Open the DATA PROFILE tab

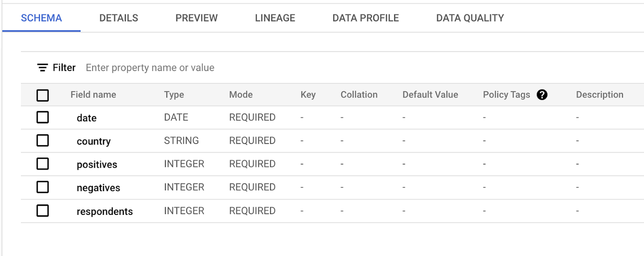365,18
